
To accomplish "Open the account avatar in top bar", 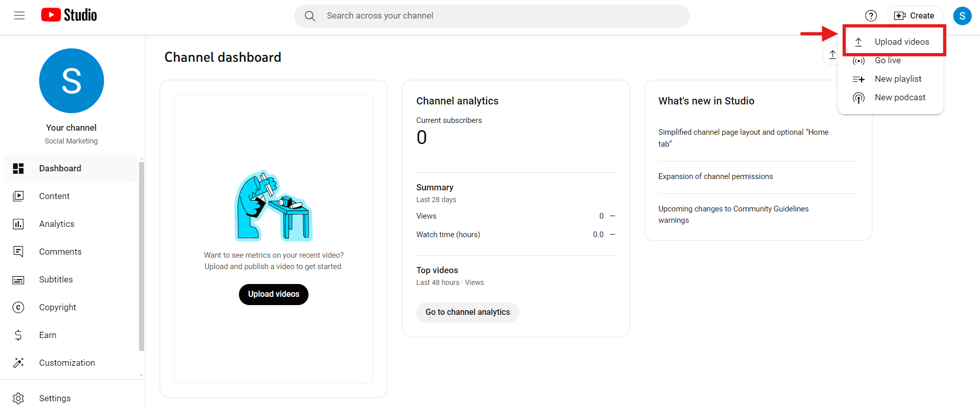I will 962,16.
